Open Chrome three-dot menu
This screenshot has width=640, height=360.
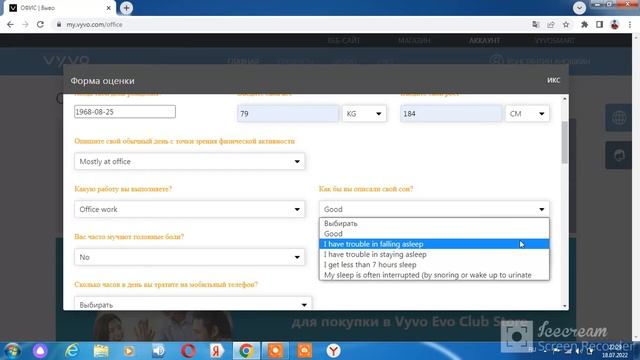pyautogui.click(x=630, y=24)
